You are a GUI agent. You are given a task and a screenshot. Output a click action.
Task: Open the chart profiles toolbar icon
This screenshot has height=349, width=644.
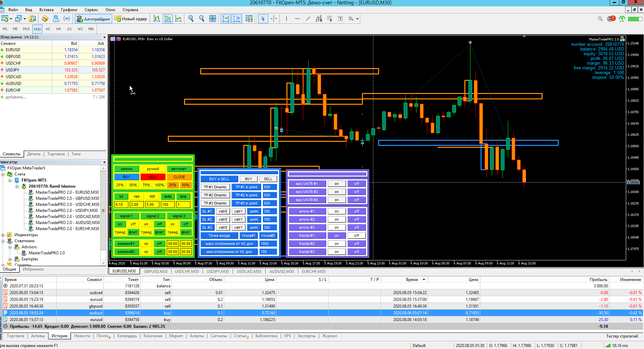pyautogui.click(x=19, y=19)
